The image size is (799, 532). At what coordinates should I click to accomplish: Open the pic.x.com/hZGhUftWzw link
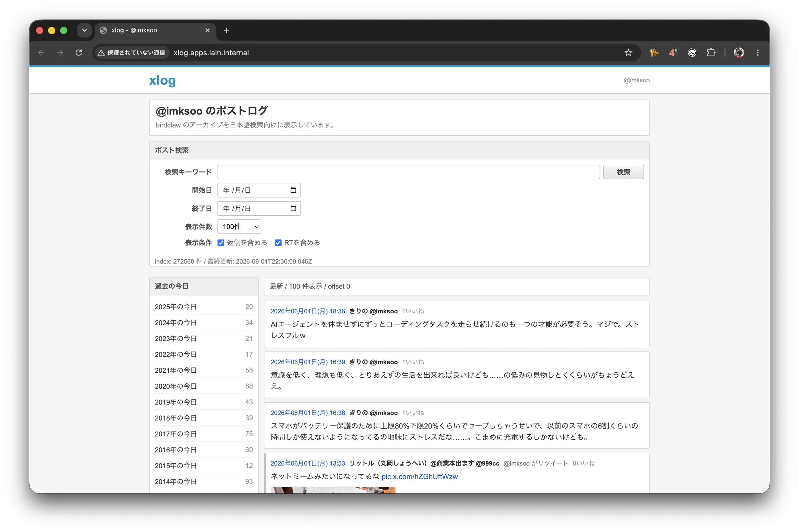[419, 477]
